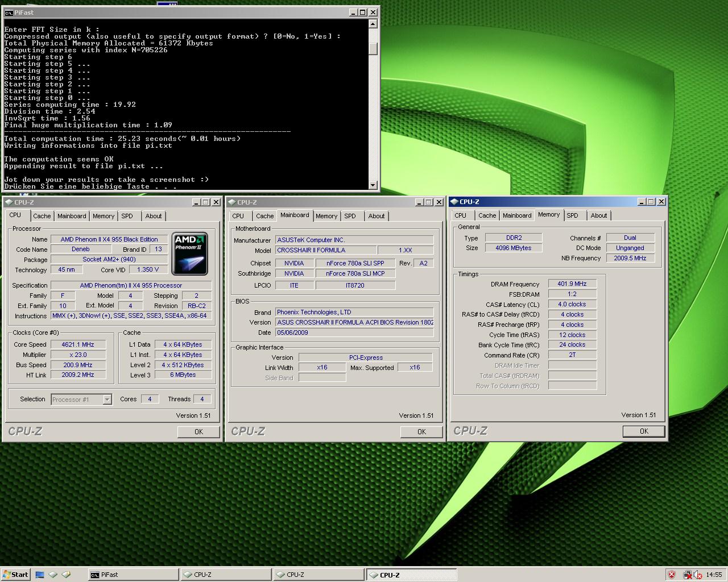Click OK in the CPU-Z Memory timings window
Viewport: 728px width, 582px height.
pyautogui.click(x=644, y=431)
